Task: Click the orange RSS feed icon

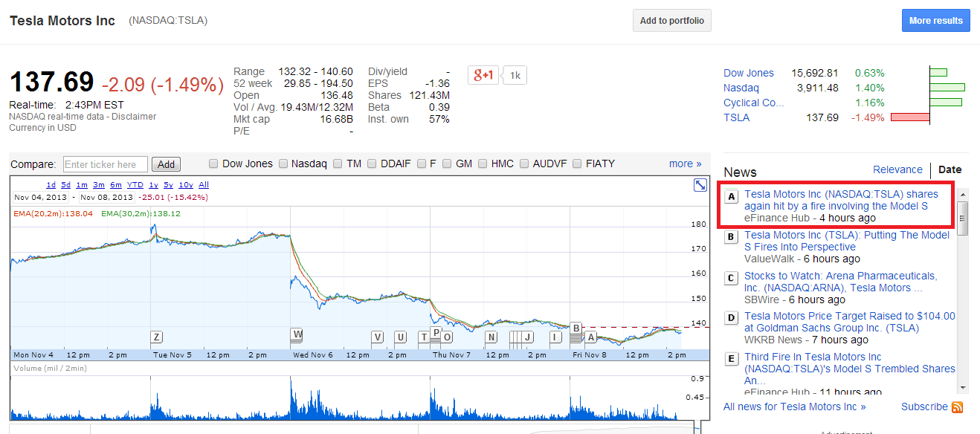Action: (958, 407)
